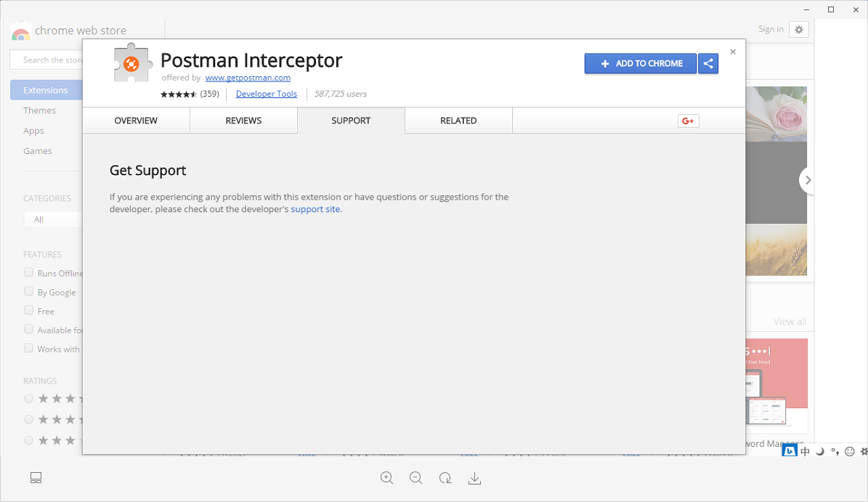Click the share icon beside Add to Chrome
The width and height of the screenshot is (868, 502).
tap(708, 64)
